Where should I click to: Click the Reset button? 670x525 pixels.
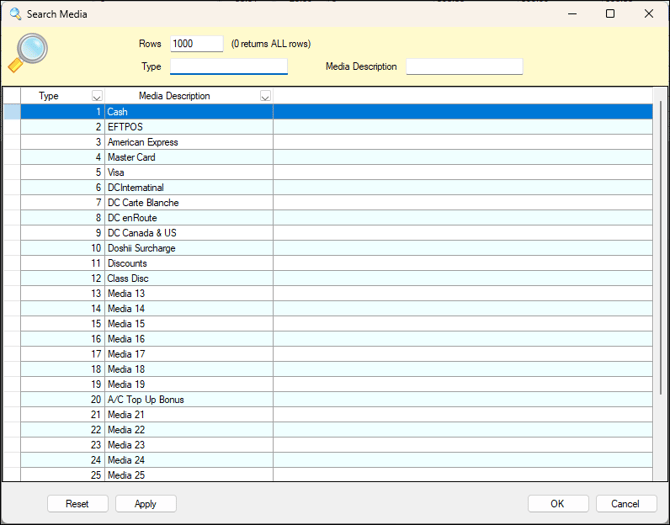tap(77, 504)
